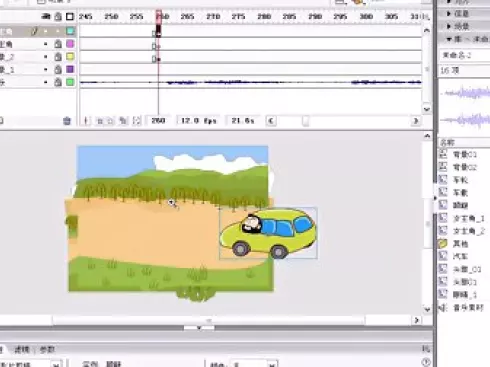The width and height of the screenshot is (490, 367).
Task: Click the modify onion markers icon
Action: tap(137, 121)
